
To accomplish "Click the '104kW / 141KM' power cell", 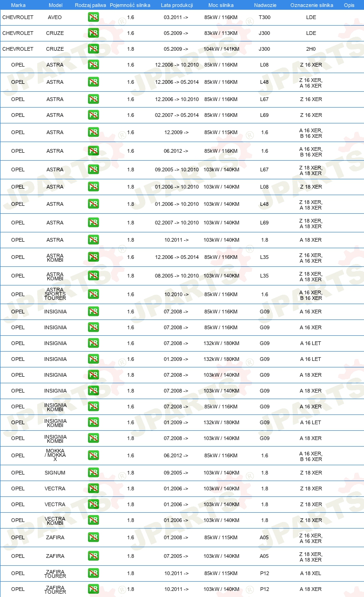I will tap(222, 49).
